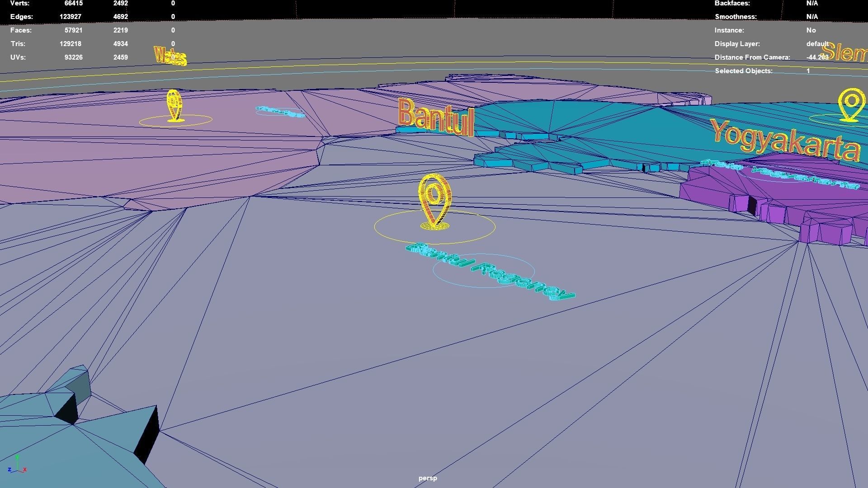Select the small Wates 3D text

point(170,56)
